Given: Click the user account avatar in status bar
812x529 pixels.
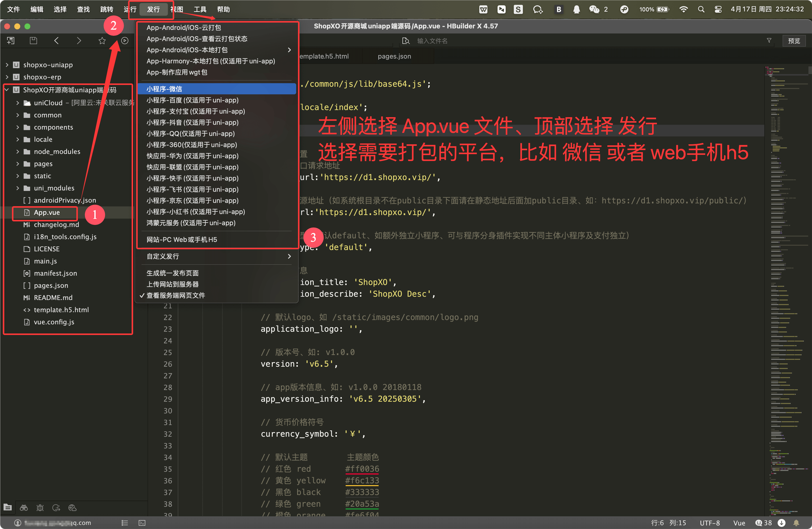Looking at the screenshot, I should click(18, 522).
